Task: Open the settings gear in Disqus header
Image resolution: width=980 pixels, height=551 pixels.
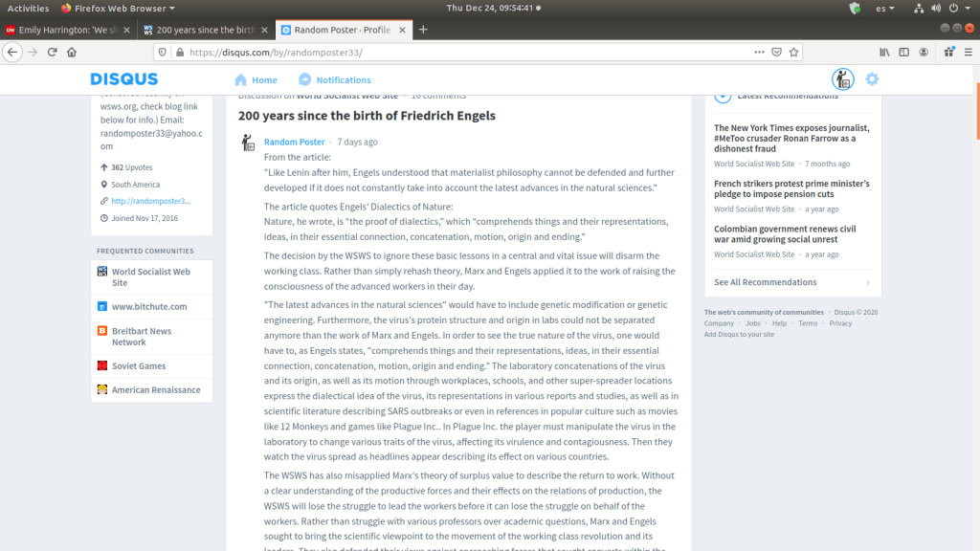Action: 872,79
